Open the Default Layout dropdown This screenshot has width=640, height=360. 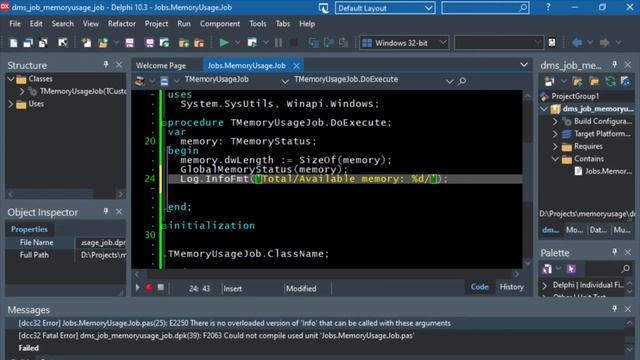428,8
